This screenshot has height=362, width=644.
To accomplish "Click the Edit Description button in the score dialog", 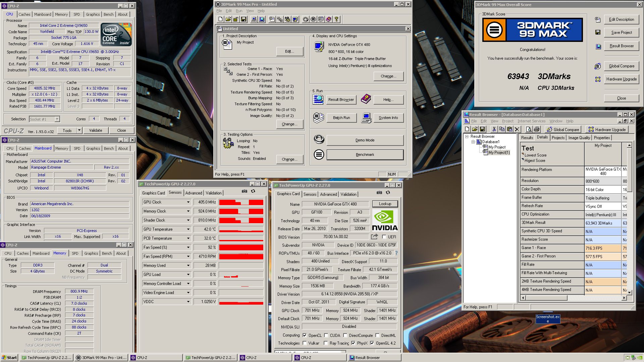I will pyautogui.click(x=621, y=19).
